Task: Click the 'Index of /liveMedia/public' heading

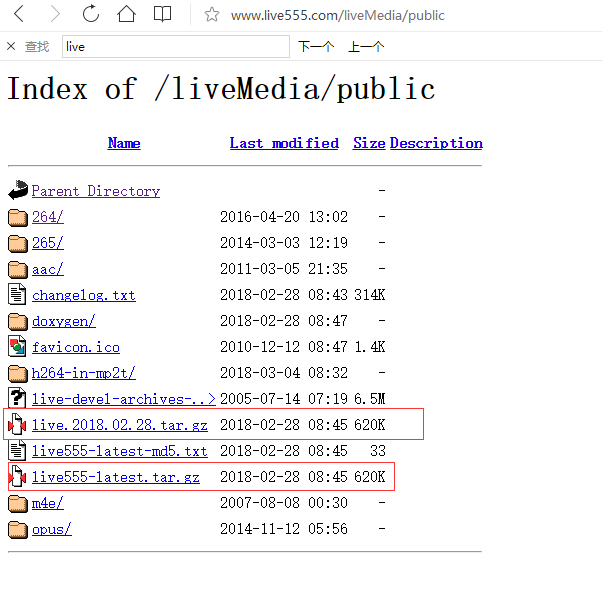Action: click(221, 89)
